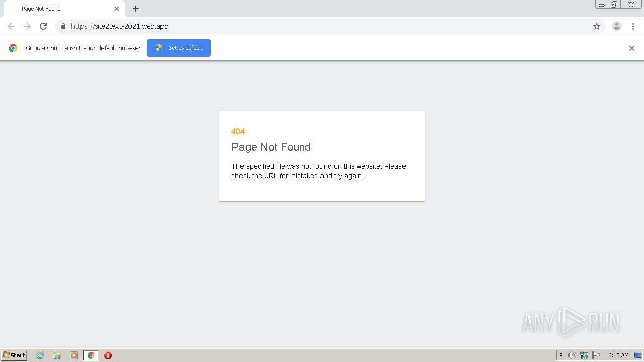Minimize the Chrome window
Image resolution: width=644 pixels, height=362 pixels.
click(x=602, y=5)
